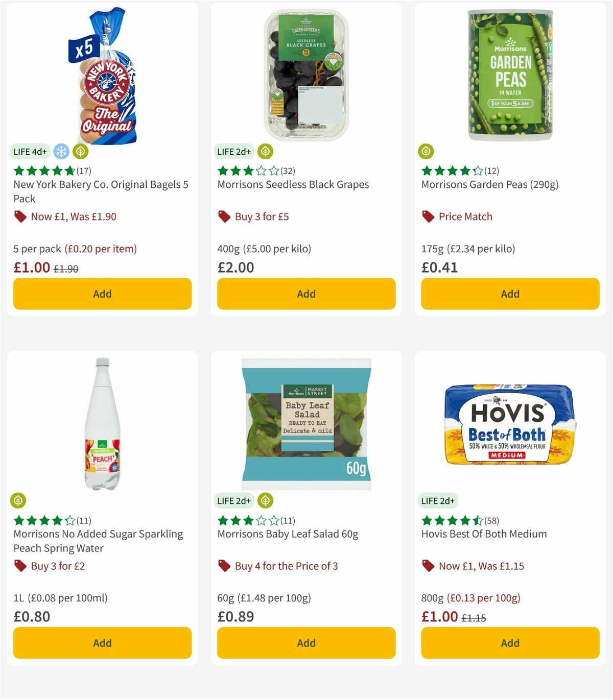Add the Original Bagels 5 Pack
613x700 pixels.
[x=102, y=294]
